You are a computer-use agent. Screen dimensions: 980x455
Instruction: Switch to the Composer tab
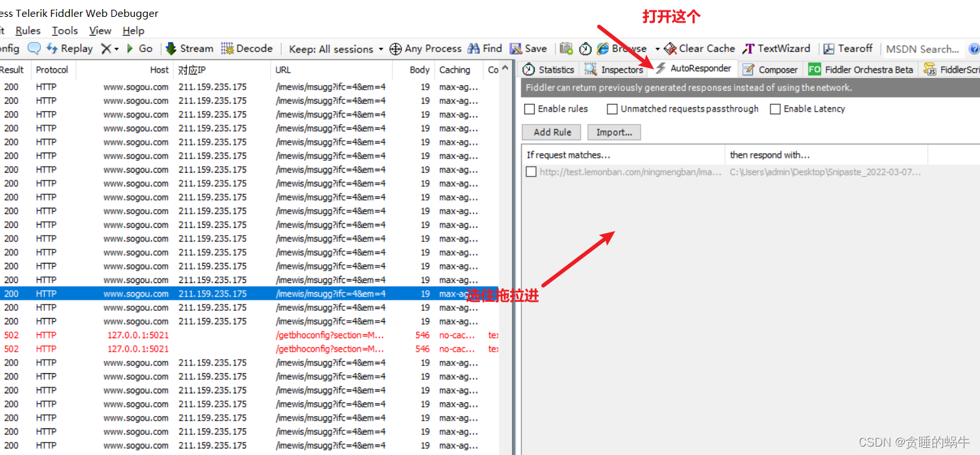[770, 69]
